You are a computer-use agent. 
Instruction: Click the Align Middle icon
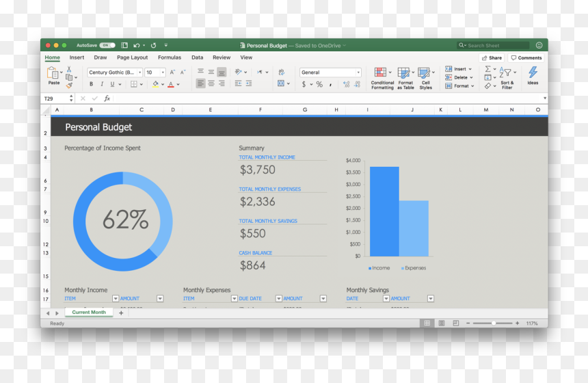(211, 72)
